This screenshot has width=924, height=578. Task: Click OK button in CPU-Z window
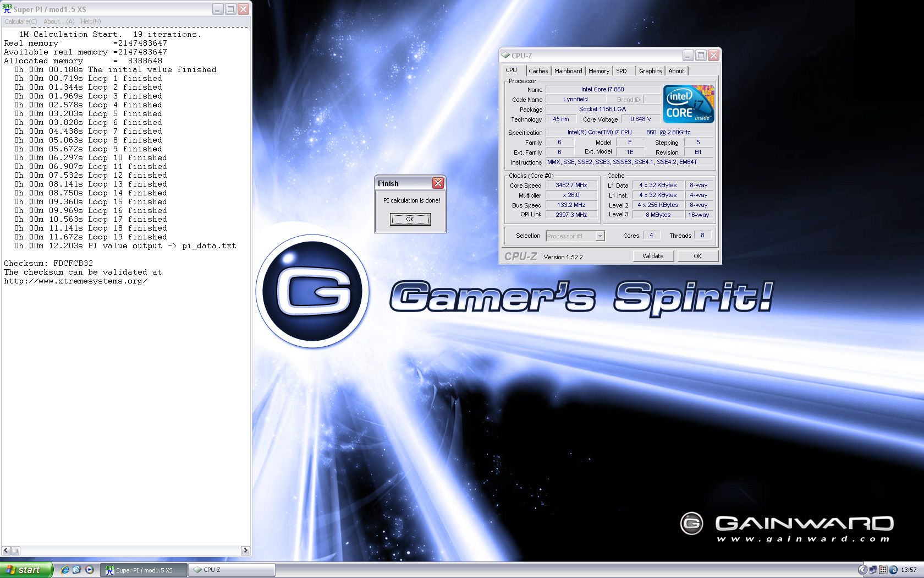pos(697,256)
